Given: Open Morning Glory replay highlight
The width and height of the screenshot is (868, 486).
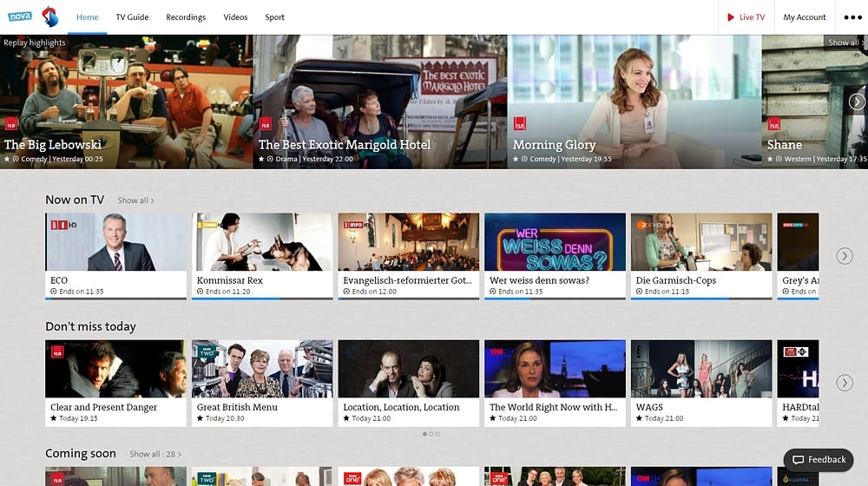Looking at the screenshot, I should point(635,102).
